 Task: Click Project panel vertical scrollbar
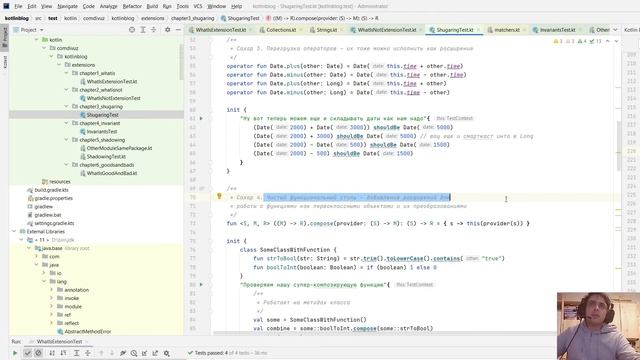(x=181, y=61)
